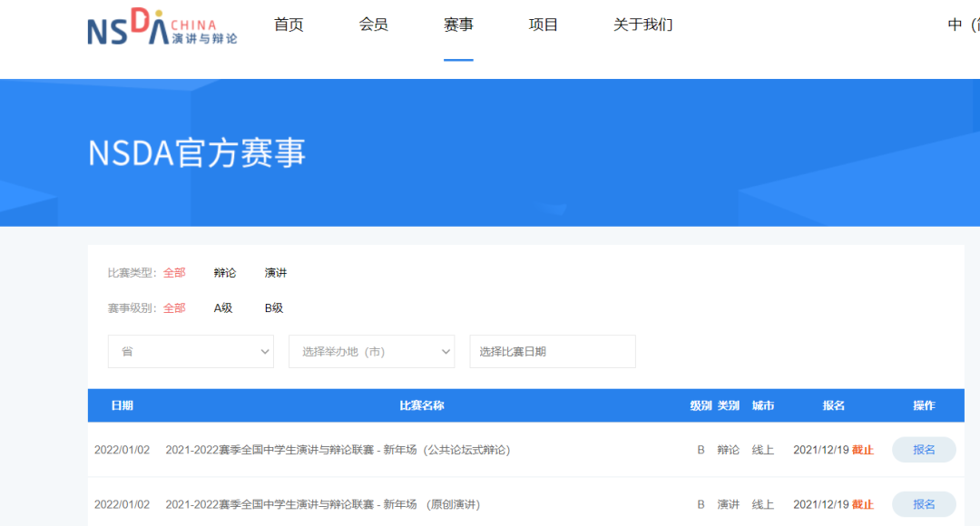Click 2021/12/19 截止 deadline in 原创演讲 row
The height and width of the screenshot is (526, 980).
[833, 505]
